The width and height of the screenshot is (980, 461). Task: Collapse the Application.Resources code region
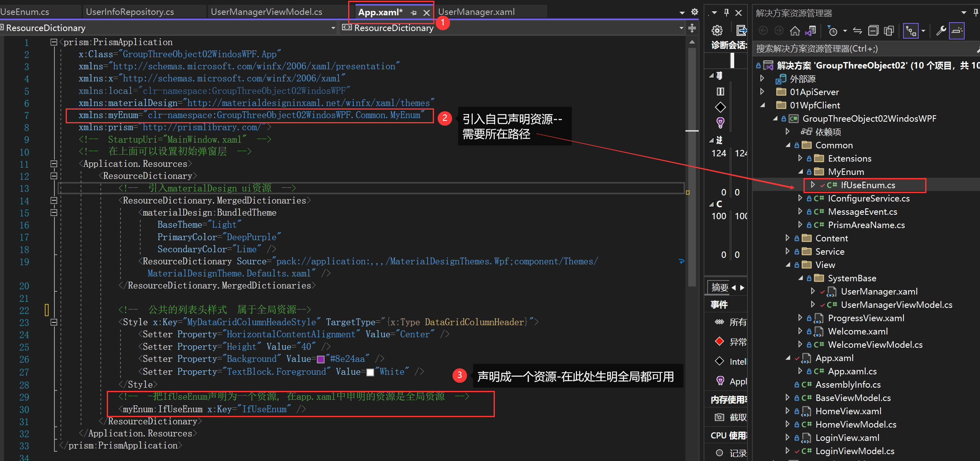click(54, 164)
